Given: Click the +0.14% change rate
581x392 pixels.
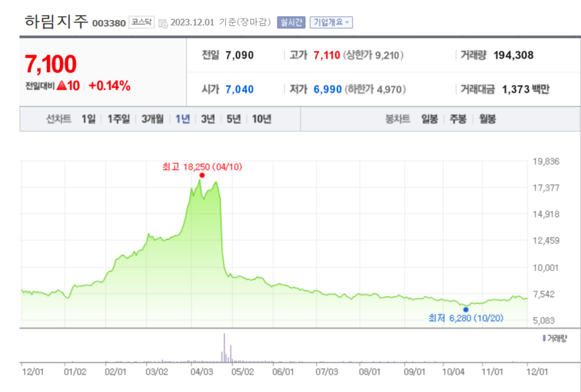Looking at the screenshot, I should 110,86.
